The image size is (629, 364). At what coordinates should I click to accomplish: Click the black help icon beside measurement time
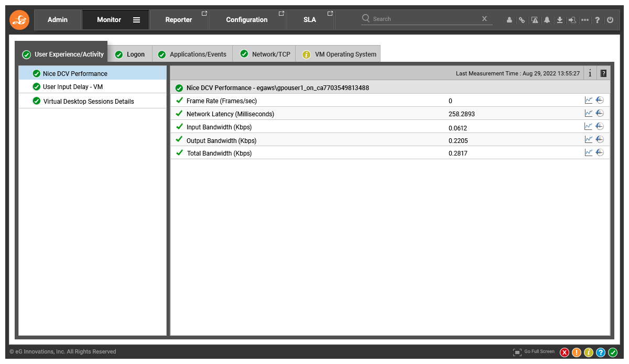pos(603,73)
